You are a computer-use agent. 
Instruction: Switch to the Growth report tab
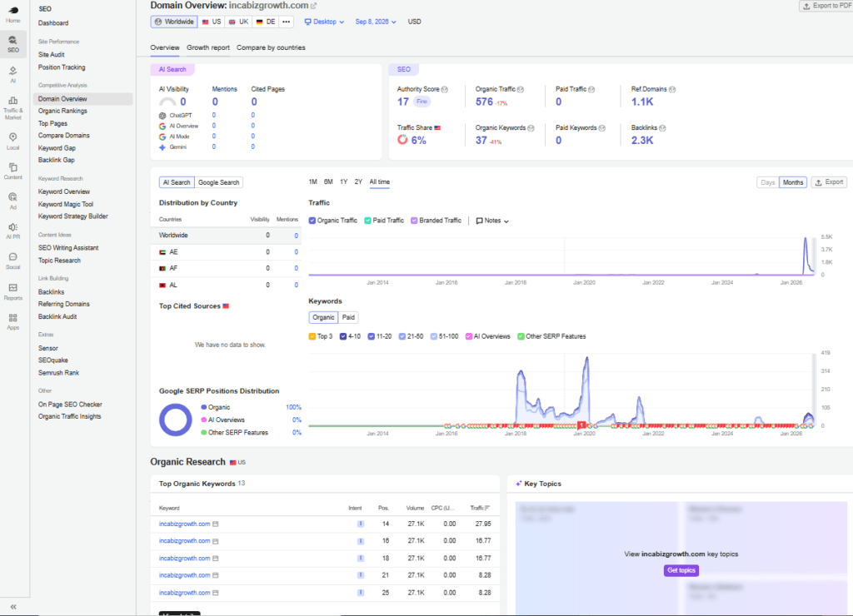pyautogui.click(x=207, y=47)
